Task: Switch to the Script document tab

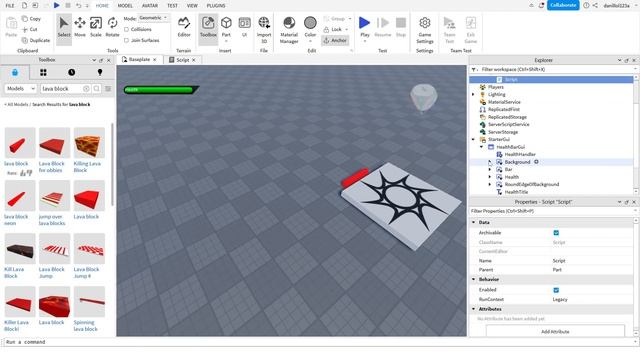Action: (x=182, y=60)
